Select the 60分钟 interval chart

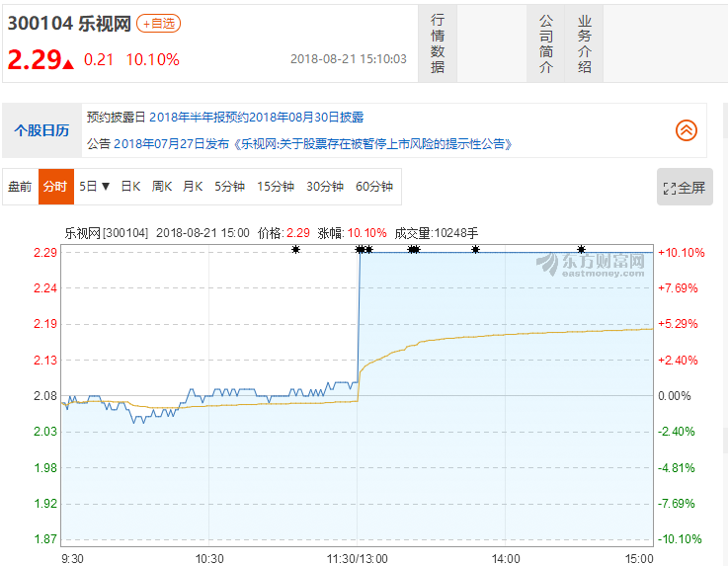click(374, 186)
